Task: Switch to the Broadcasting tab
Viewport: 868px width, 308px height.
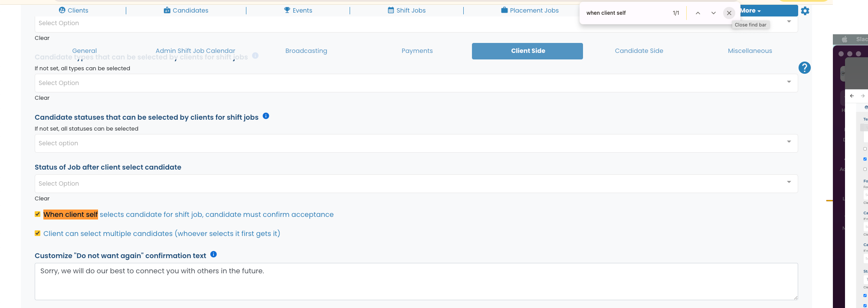Action: (306, 51)
